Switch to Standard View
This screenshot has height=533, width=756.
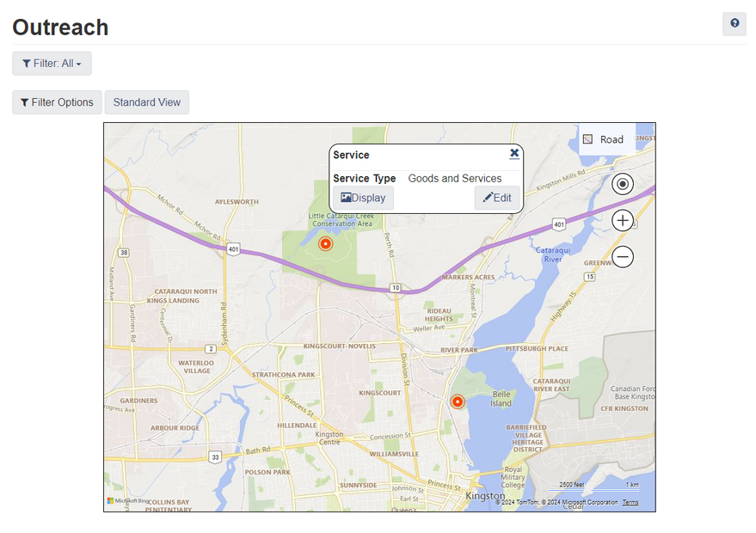pos(146,102)
